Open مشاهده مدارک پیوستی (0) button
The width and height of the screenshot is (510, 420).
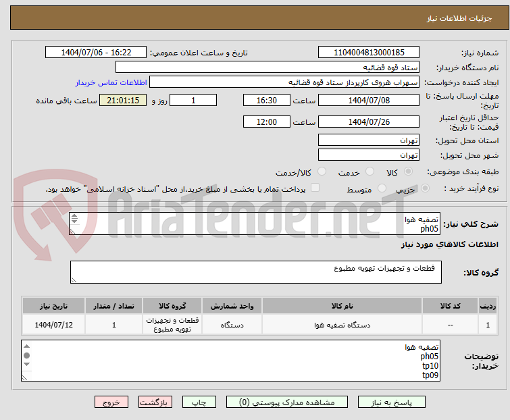287,402
